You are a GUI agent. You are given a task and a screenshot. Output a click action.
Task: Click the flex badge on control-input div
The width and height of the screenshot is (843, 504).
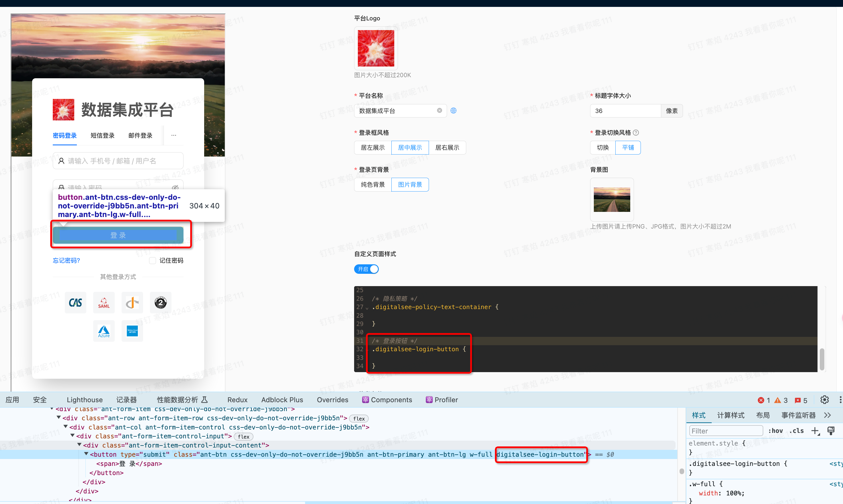click(x=243, y=436)
